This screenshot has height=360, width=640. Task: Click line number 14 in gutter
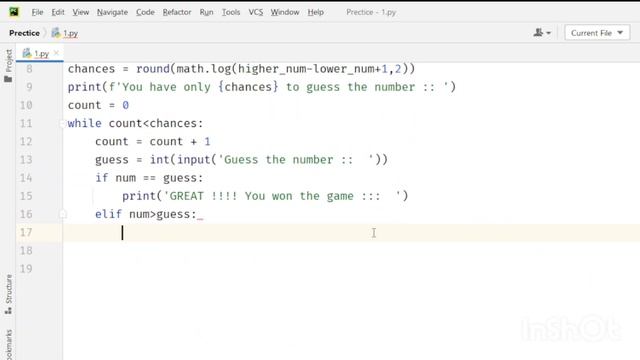click(26, 178)
